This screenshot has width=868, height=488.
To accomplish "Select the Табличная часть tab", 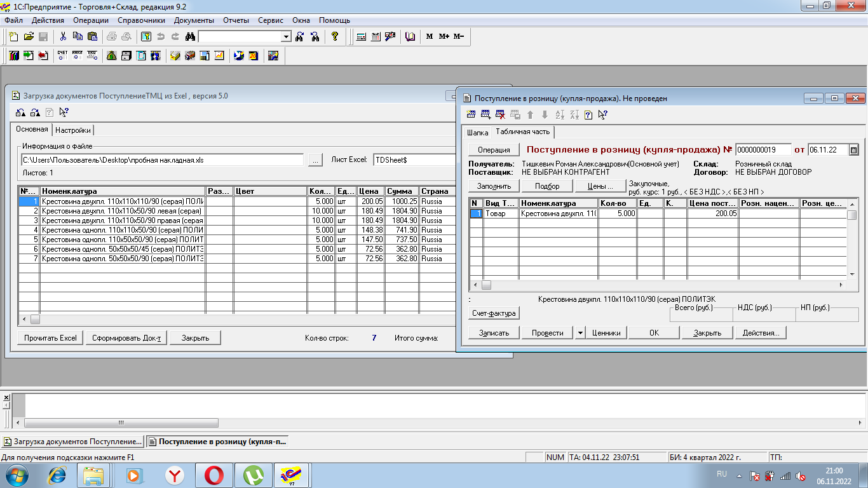I will tap(523, 132).
